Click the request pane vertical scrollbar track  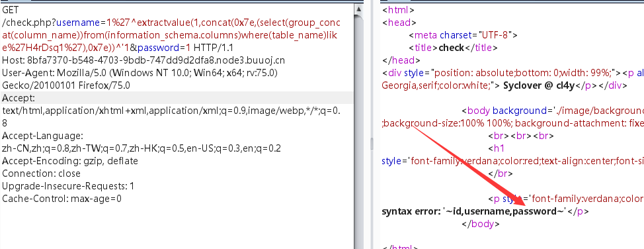359,131
